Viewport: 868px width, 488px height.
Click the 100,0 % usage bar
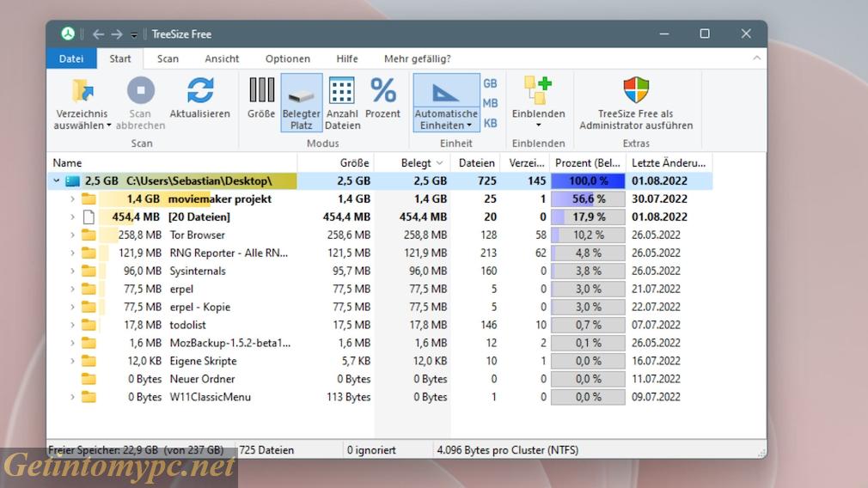click(x=587, y=181)
